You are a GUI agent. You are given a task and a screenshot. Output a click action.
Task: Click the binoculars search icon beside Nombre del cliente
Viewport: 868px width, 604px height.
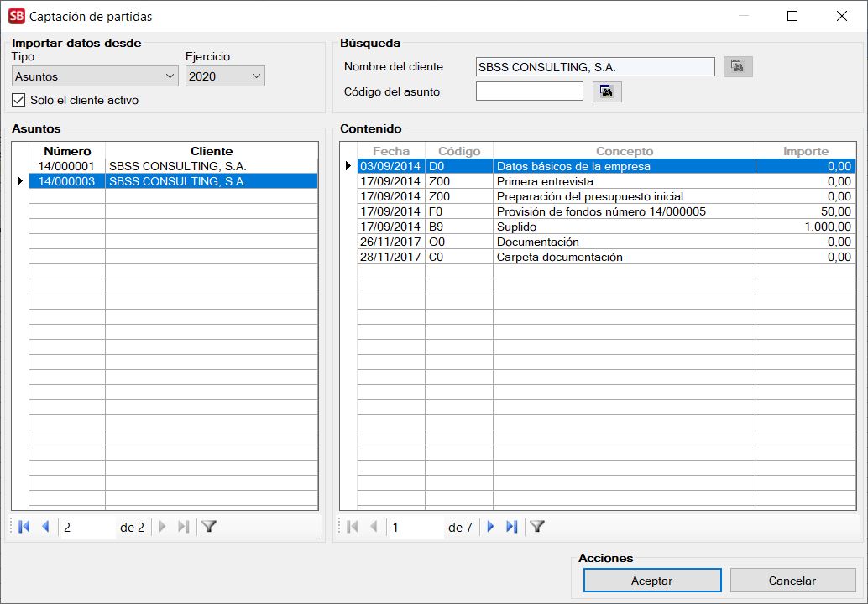[x=738, y=66]
